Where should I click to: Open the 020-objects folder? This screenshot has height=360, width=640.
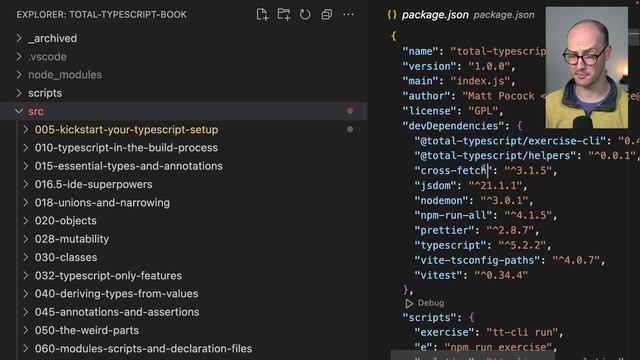tap(66, 221)
